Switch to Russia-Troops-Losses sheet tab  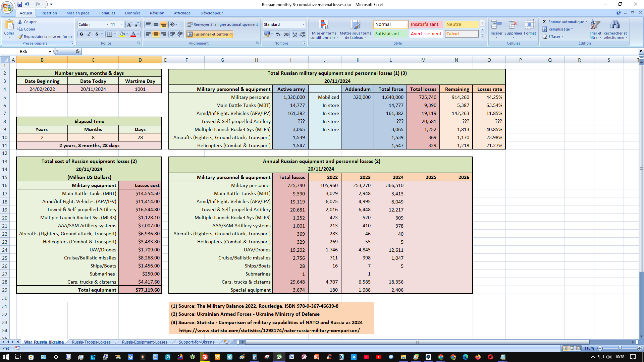coord(91,342)
